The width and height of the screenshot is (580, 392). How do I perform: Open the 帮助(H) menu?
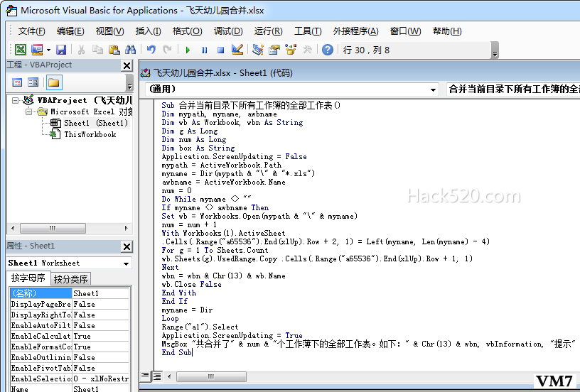pos(447,31)
